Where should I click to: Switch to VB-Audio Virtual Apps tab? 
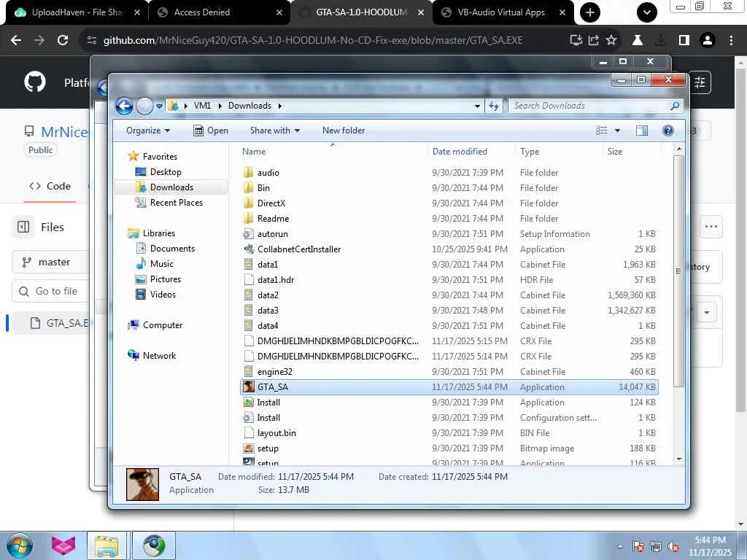coord(503,12)
